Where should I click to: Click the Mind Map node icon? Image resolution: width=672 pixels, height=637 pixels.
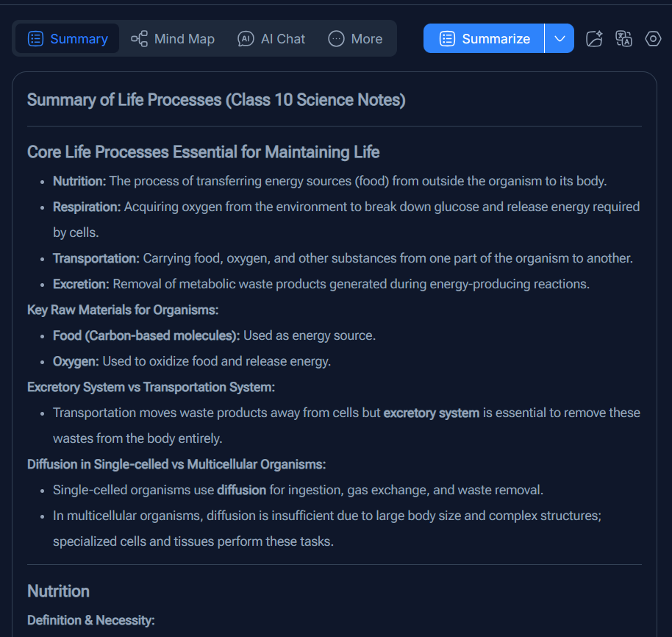click(x=139, y=38)
